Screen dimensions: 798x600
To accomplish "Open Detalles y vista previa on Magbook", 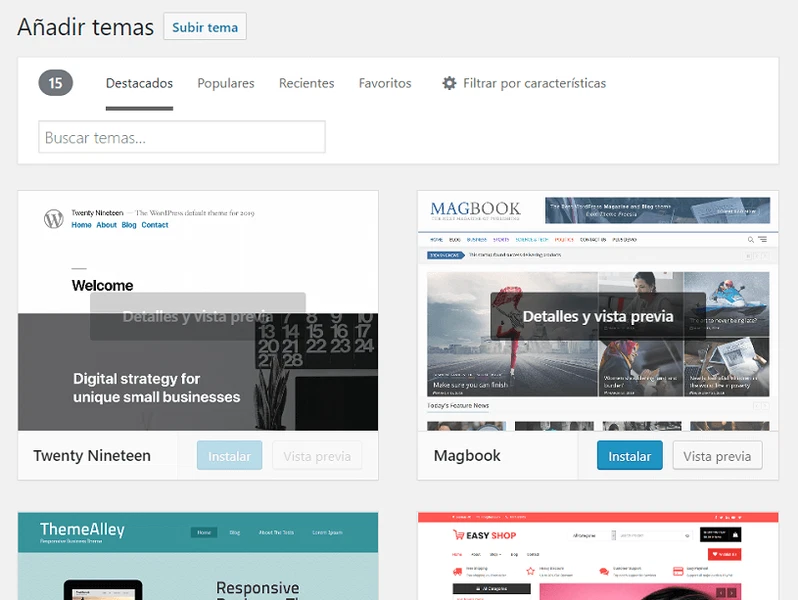I will point(598,316).
